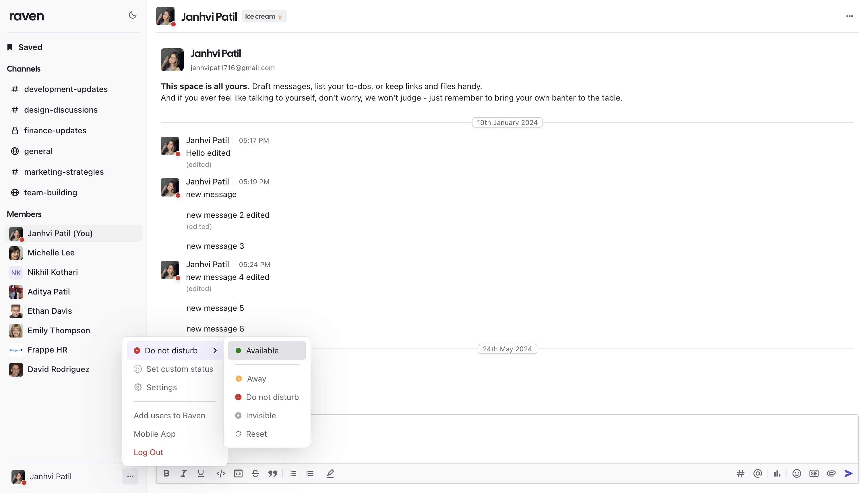Open the design-discussions channel
The height and width of the screenshot is (493, 868).
click(61, 110)
